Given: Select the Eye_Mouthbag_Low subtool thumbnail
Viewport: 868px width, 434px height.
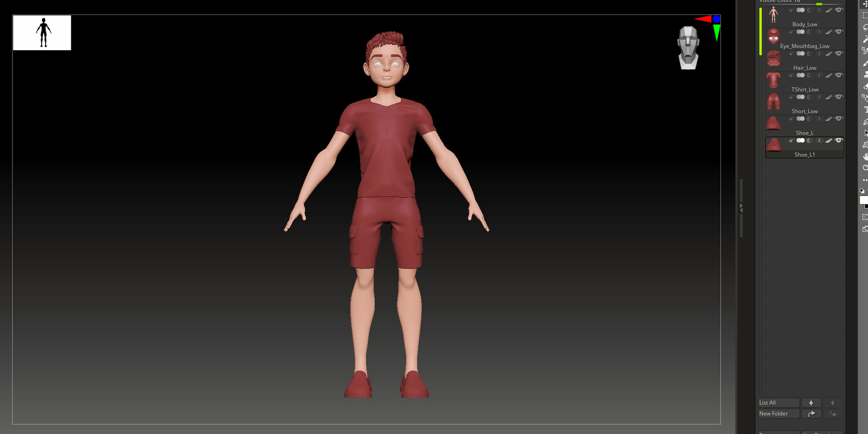Looking at the screenshot, I should click(x=773, y=36).
